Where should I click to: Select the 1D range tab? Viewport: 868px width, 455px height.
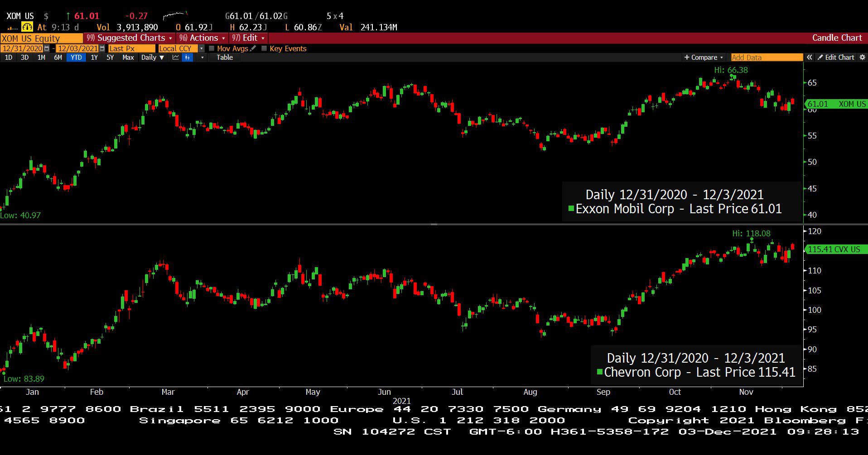coord(9,57)
